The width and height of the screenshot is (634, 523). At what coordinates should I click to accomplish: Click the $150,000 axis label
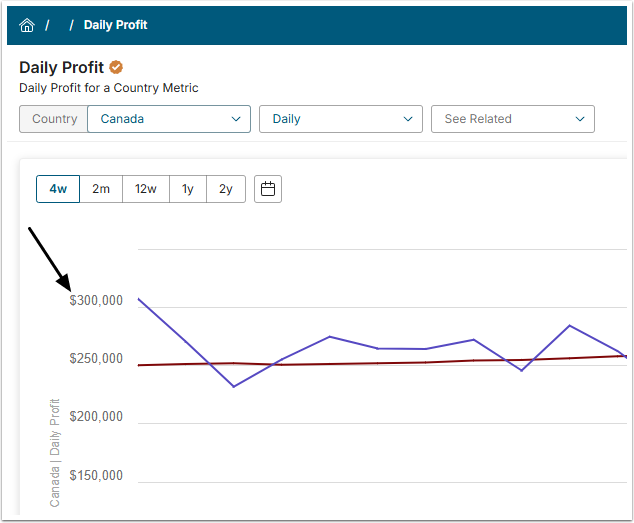pos(96,476)
